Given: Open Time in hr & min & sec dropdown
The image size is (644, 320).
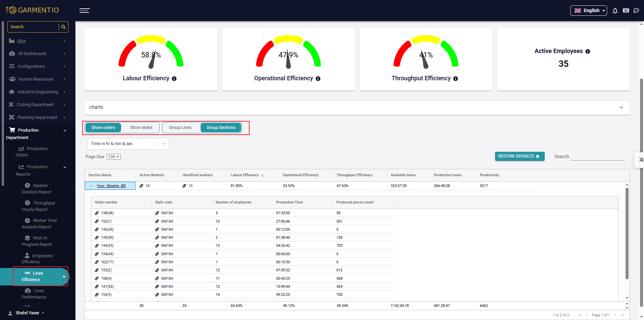Looking at the screenshot, I should pyautogui.click(x=128, y=144).
